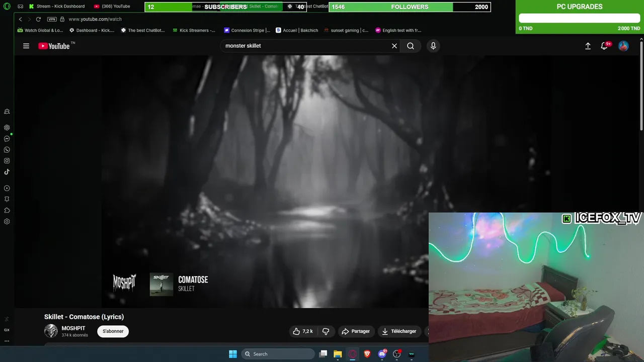This screenshot has width=644, height=362.
Task: Open Task View on taskbar
Action: tap(324, 354)
